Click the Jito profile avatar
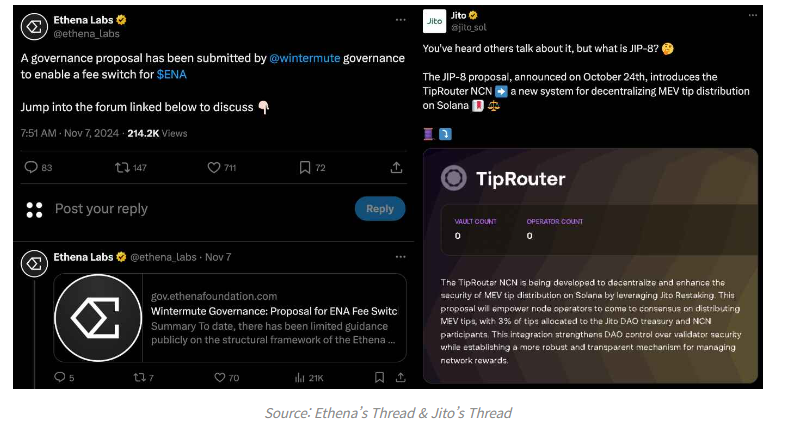Viewport: 785px width, 432px height. click(x=433, y=20)
